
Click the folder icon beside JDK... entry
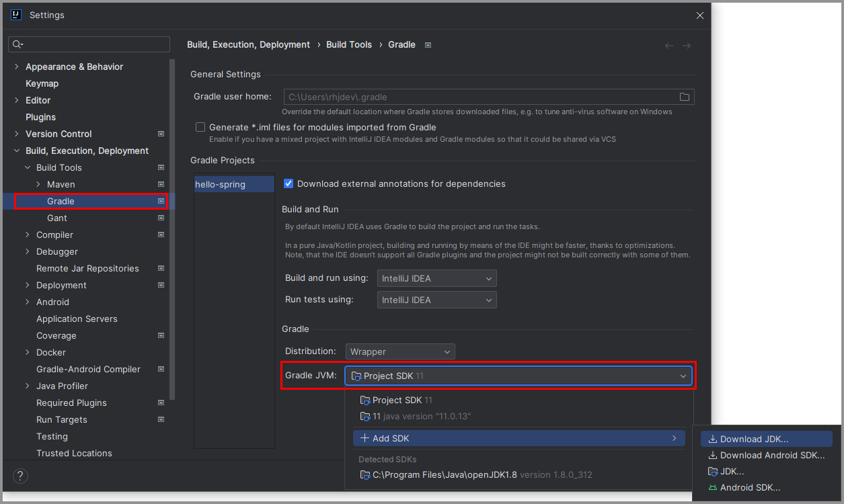(713, 472)
